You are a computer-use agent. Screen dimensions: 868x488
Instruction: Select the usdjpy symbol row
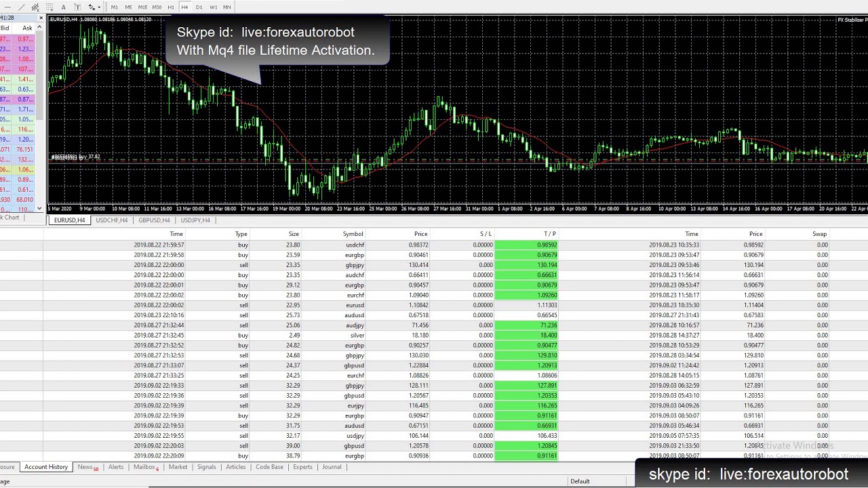[x=434, y=436]
